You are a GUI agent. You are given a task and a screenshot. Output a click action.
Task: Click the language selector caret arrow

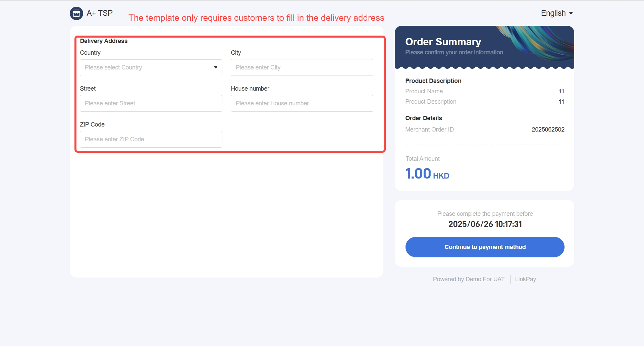click(x=571, y=13)
